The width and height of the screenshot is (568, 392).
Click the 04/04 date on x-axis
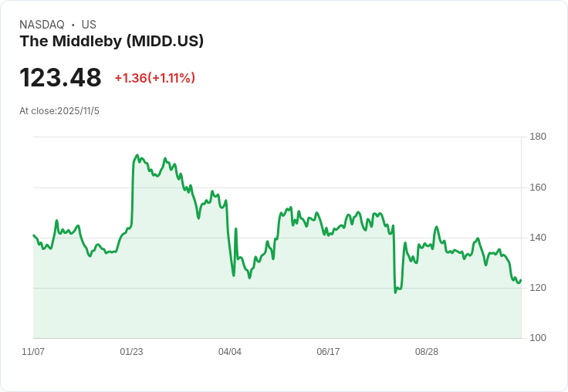230,352
